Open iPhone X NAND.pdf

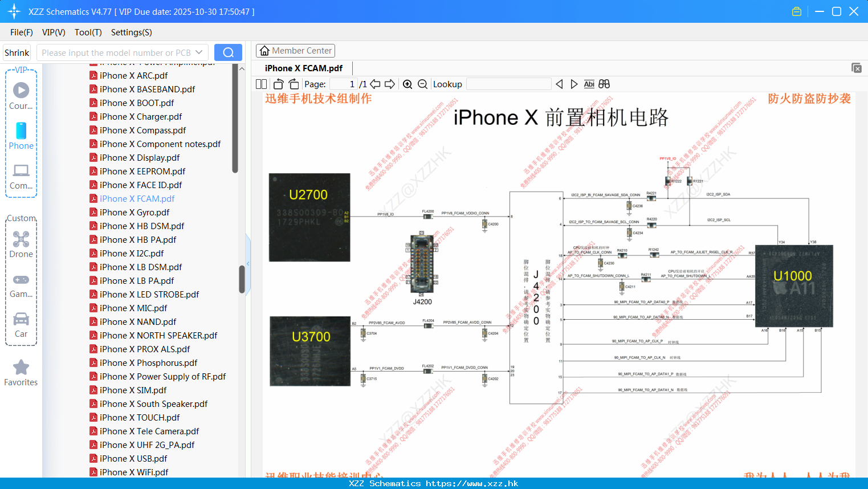138,321
